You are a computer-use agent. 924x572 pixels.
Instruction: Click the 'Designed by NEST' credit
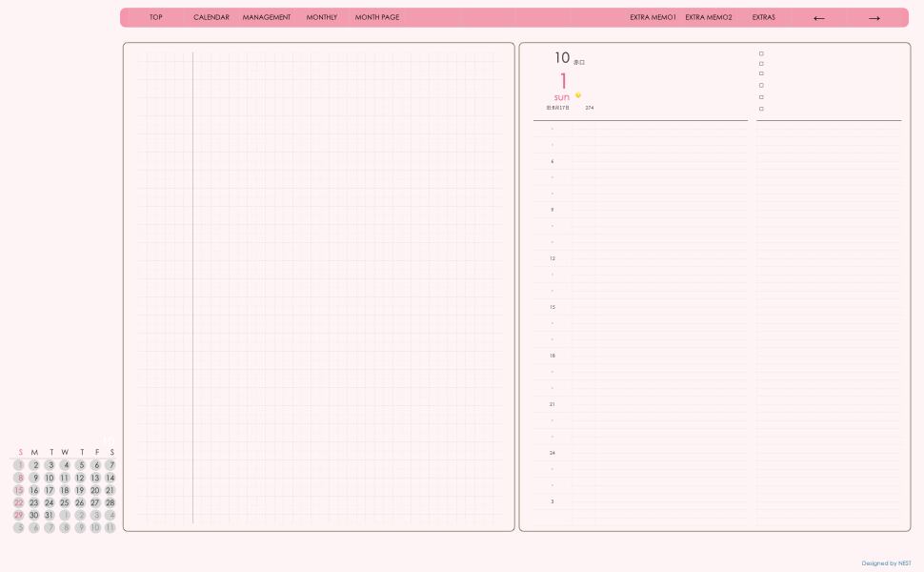[886, 563]
